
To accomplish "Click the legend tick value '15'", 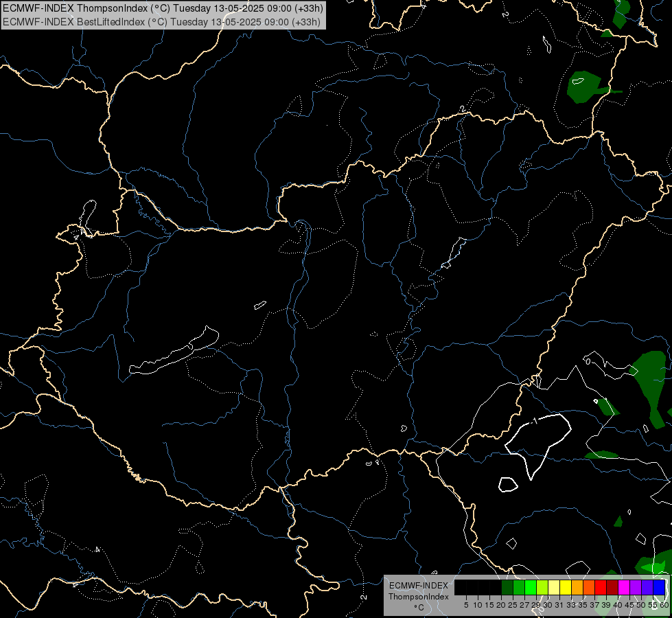I will coord(490,605).
